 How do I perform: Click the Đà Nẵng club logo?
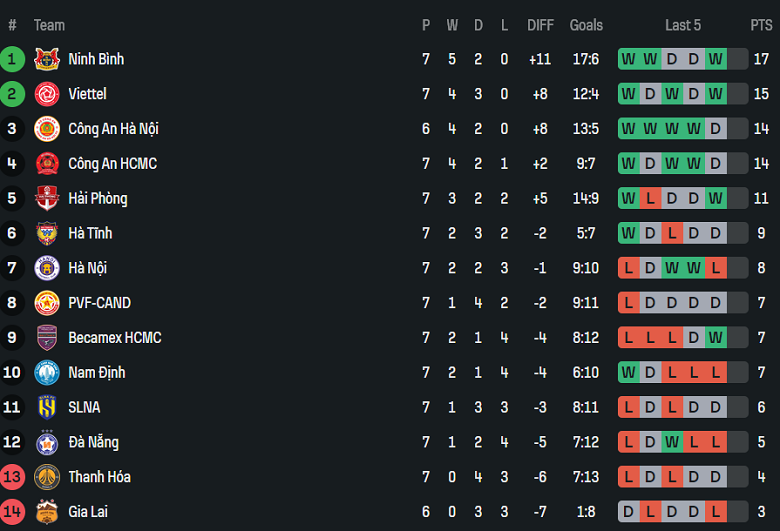[x=47, y=442]
